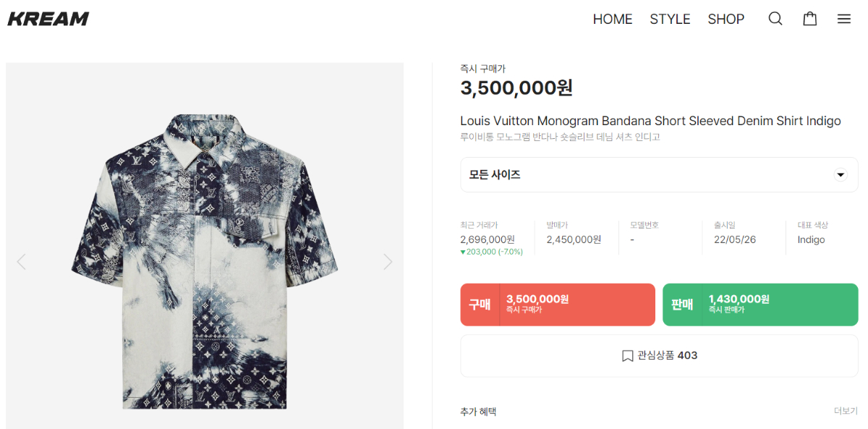Click the Indigo representative color value
This screenshot has height=429, width=868.
[811, 240]
